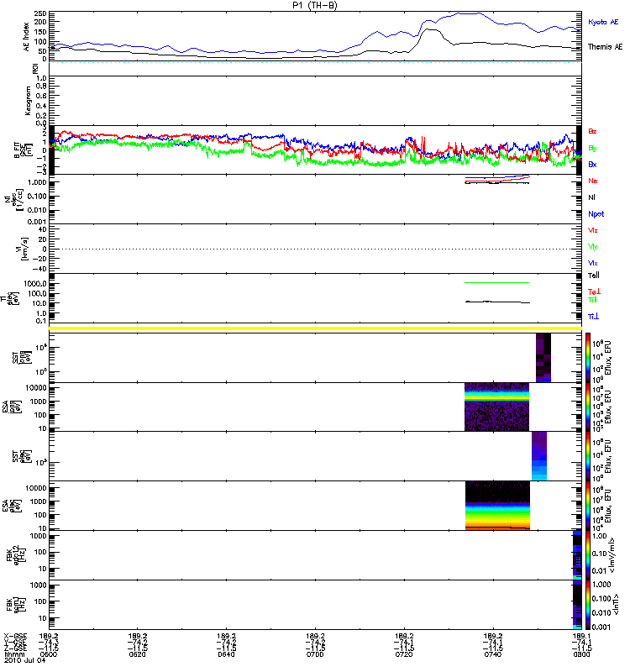This screenshot has height=672, width=630.
Task: Click the ESA electrons Eflux color bar
Action: (588, 506)
